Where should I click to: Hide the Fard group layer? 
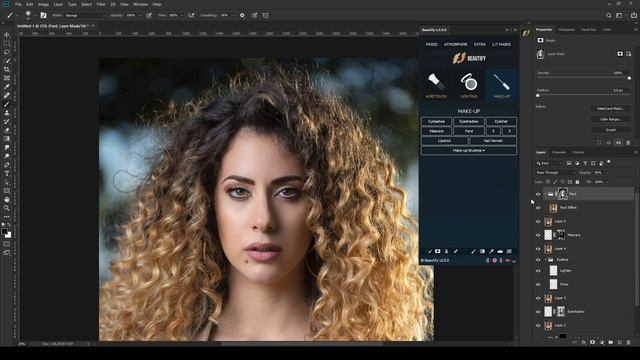[538, 194]
